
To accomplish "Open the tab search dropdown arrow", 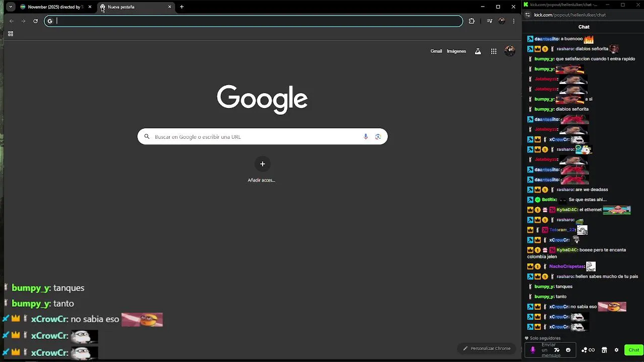I will click(11, 7).
